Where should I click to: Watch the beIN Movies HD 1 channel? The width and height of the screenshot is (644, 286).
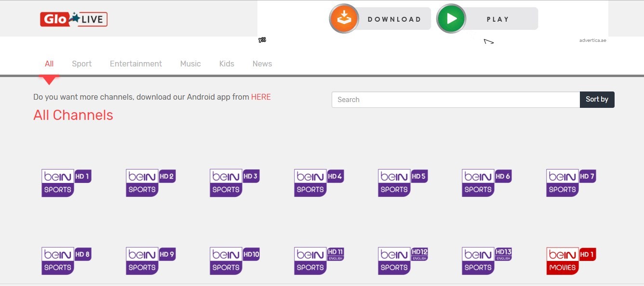[x=571, y=261]
